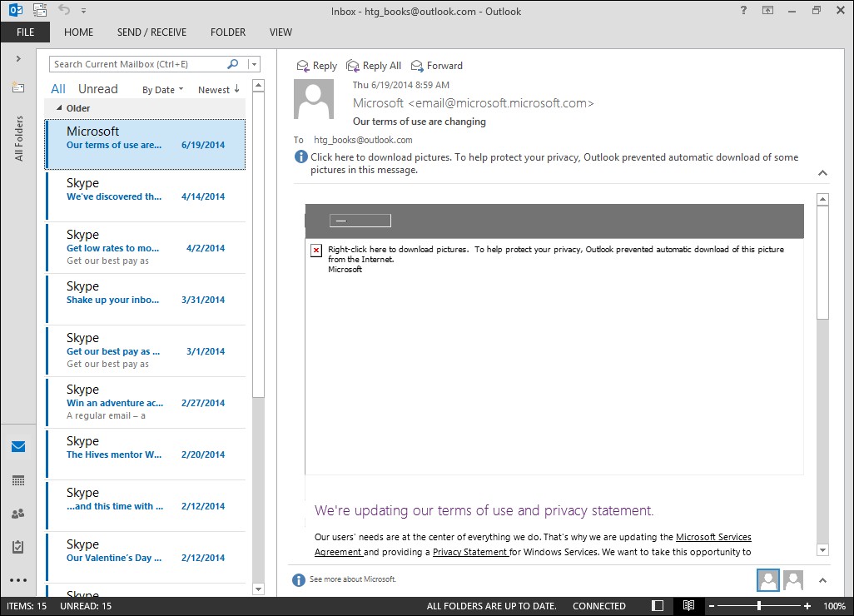Open Skype email The Hives mentor
Screen dimensions: 854x616
146,455
